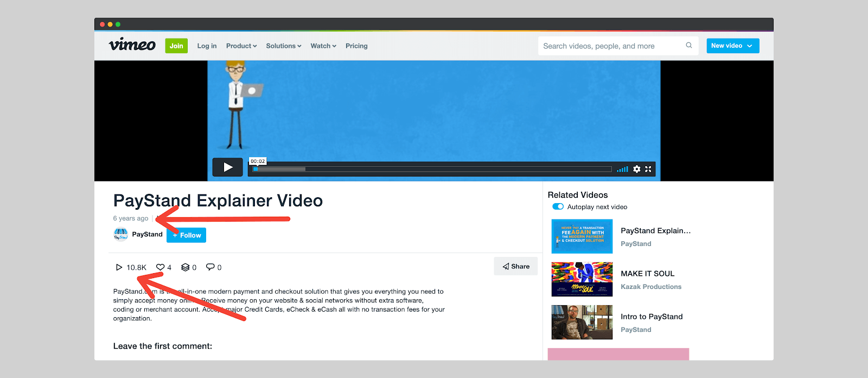868x378 pixels.
Task: Click the play count icon showing 10.8K
Action: coord(119,267)
